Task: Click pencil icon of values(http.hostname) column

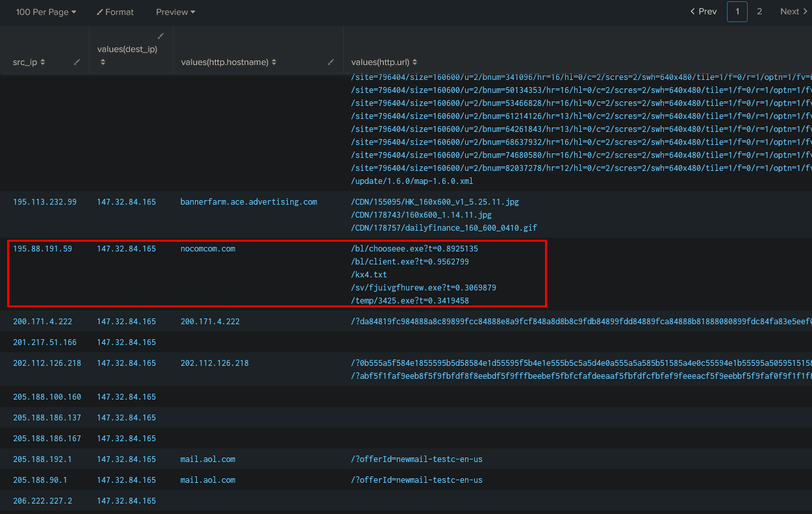Action: (331, 62)
